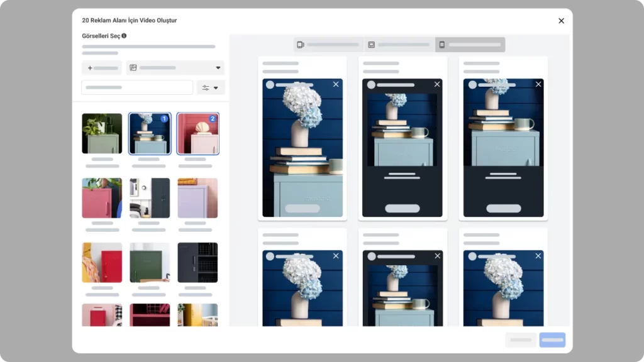Open the filter options dropdown
The image size is (644, 362).
[x=210, y=87]
